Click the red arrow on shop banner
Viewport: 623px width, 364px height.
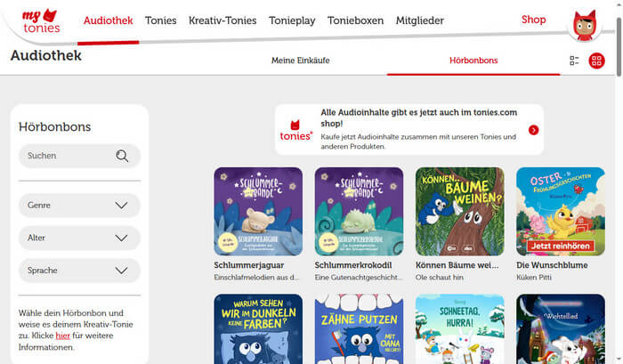(534, 130)
